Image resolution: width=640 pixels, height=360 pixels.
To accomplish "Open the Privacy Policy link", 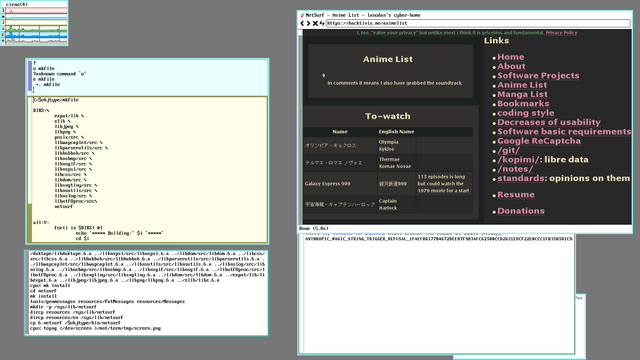I will [x=561, y=33].
